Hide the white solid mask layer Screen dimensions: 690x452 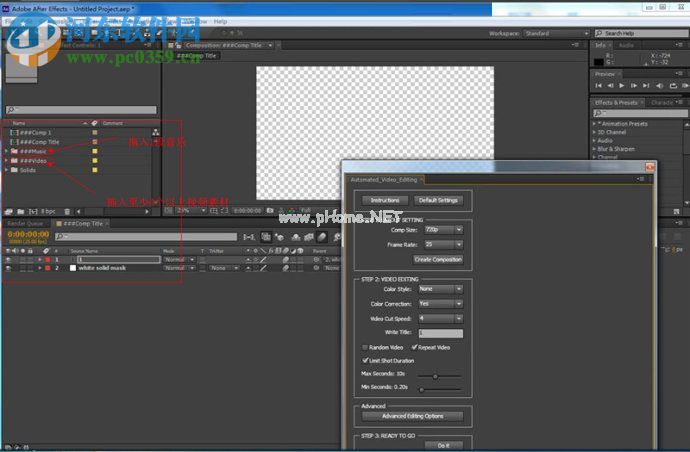(x=8, y=268)
